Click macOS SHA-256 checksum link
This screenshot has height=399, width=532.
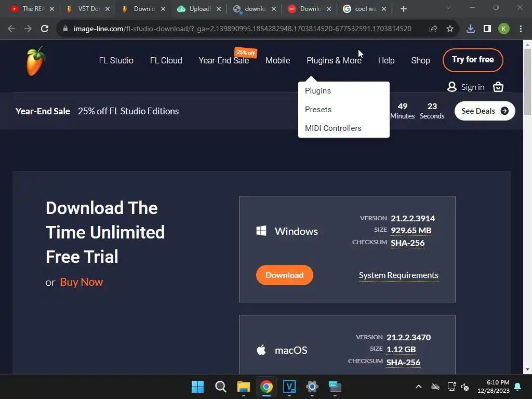pyautogui.click(x=403, y=362)
